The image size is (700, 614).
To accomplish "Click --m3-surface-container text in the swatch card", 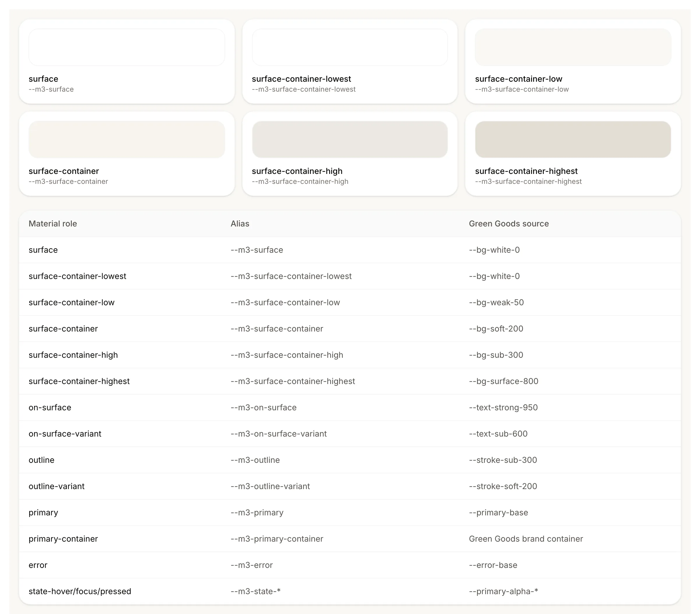I will tap(69, 182).
